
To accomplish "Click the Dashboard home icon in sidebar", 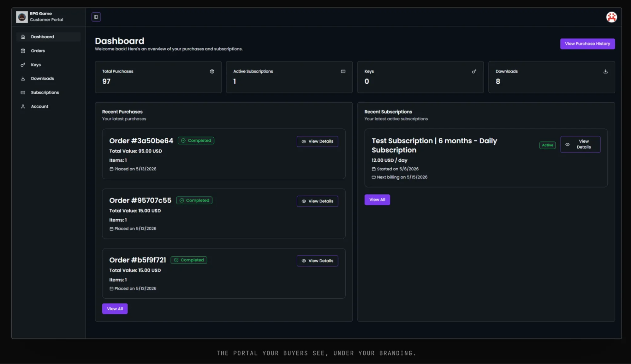I will coord(23,37).
